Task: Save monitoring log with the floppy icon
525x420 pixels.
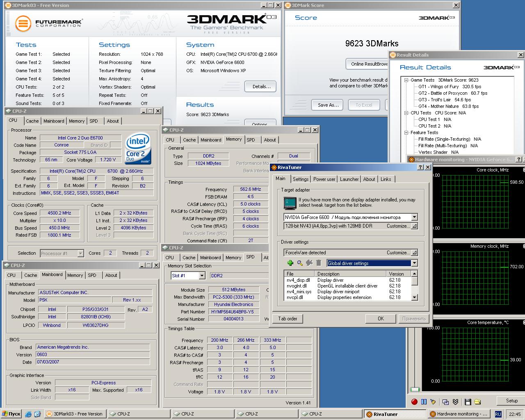Action: pos(468,402)
